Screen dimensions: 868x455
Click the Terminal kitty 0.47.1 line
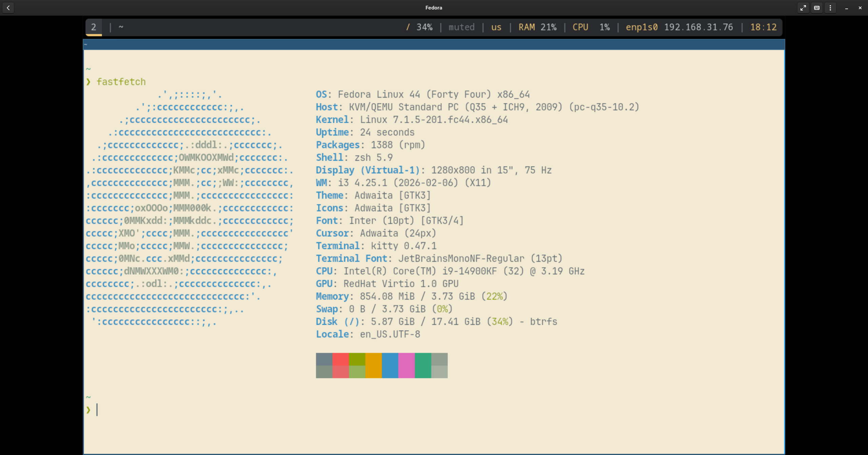(x=376, y=246)
